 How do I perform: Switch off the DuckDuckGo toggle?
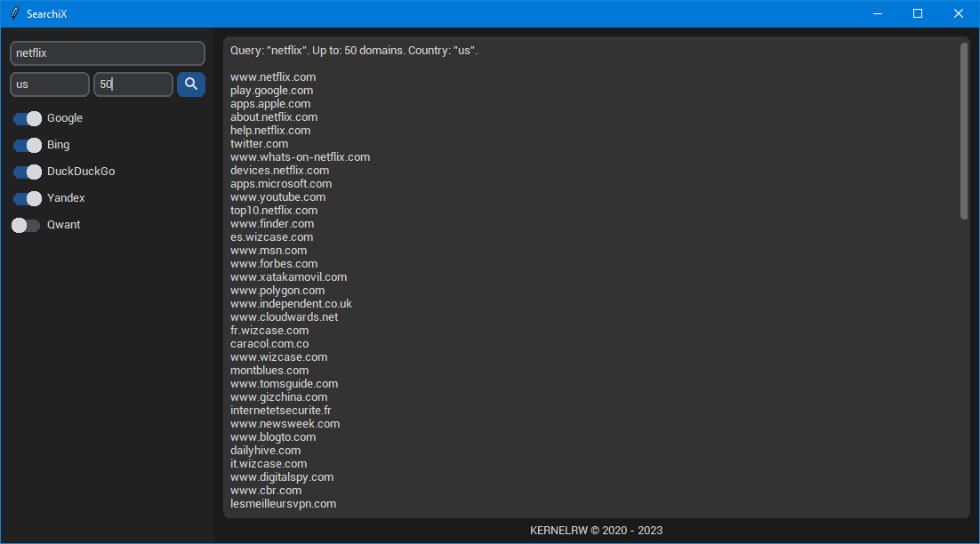click(x=27, y=172)
